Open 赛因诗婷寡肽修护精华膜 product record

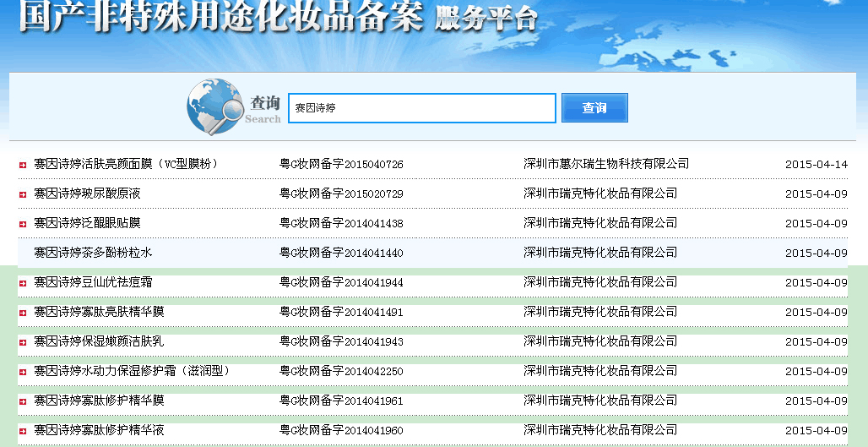click(x=99, y=401)
